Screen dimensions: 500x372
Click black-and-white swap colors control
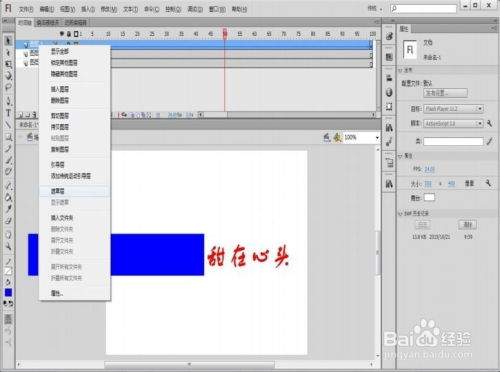tap(8, 303)
